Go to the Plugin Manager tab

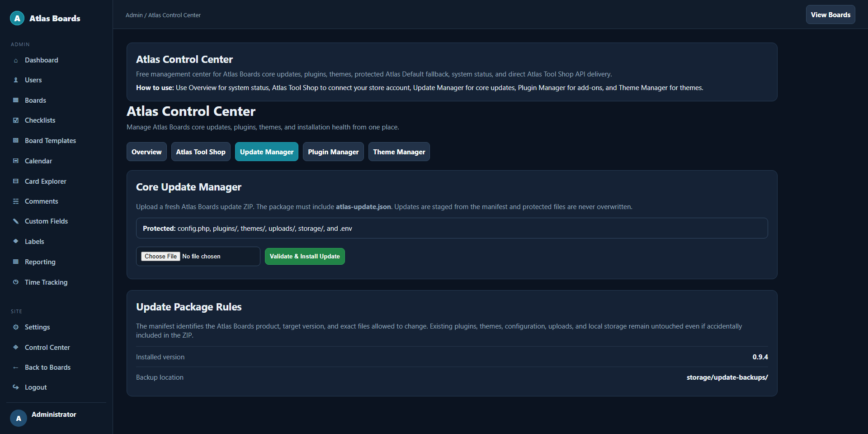pyautogui.click(x=333, y=152)
